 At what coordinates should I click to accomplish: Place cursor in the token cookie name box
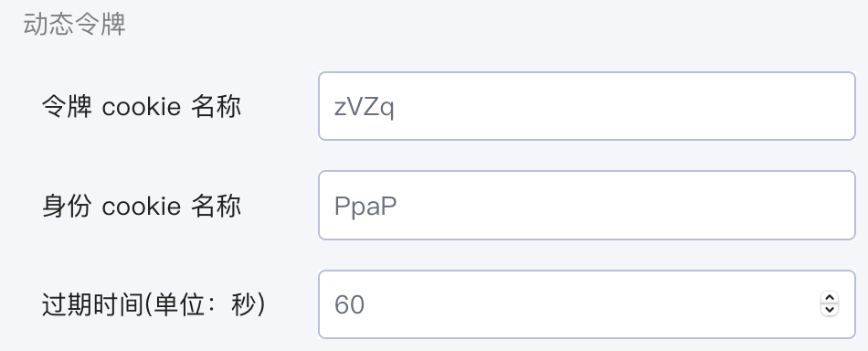[587, 106]
